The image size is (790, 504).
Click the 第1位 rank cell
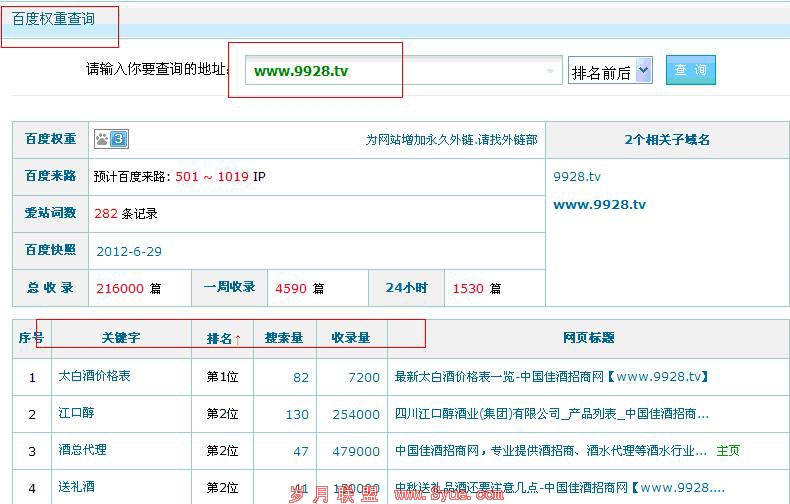[x=222, y=377]
